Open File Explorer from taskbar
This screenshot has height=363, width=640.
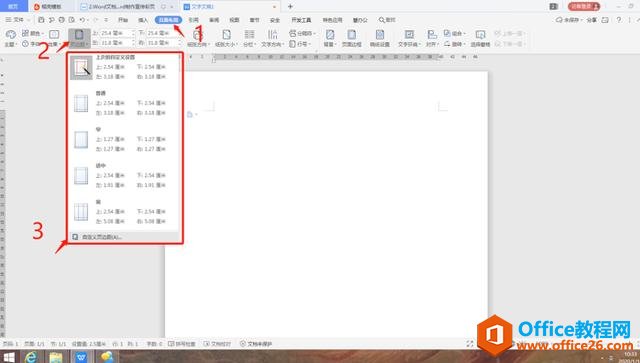56,357
